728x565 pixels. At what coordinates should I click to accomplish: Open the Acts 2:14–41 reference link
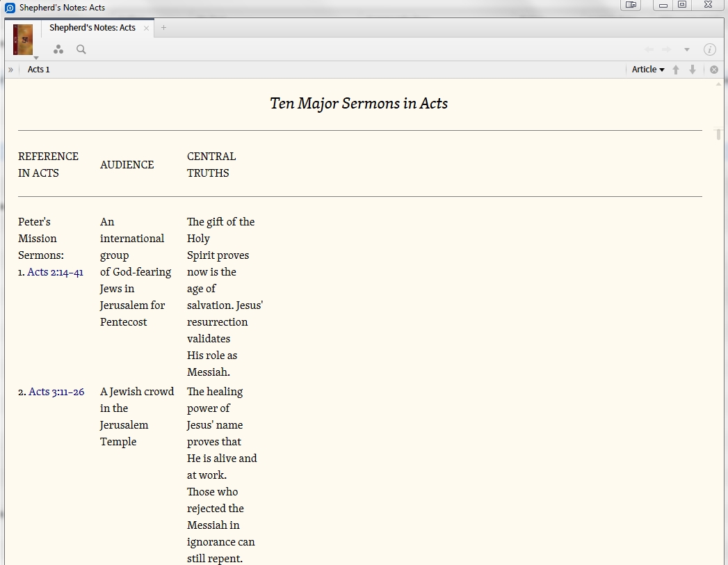pos(55,272)
